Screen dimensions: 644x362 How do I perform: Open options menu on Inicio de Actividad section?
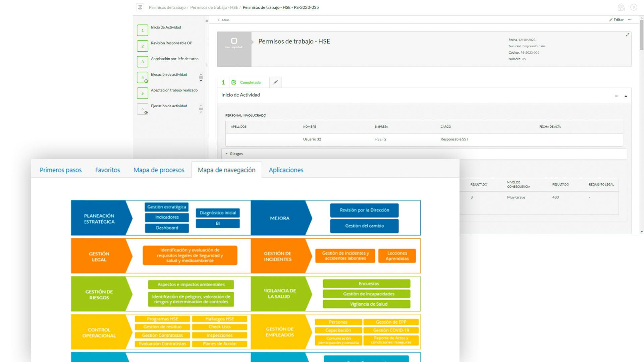click(616, 96)
